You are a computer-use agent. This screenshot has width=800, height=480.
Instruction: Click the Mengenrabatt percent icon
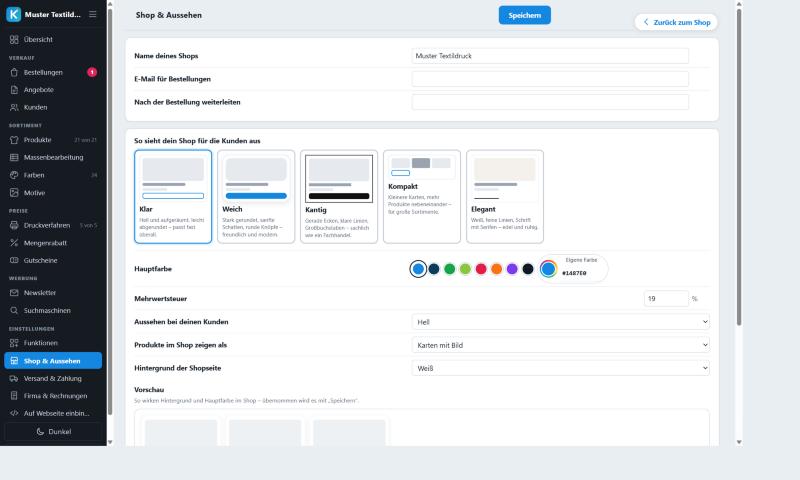tap(14, 243)
